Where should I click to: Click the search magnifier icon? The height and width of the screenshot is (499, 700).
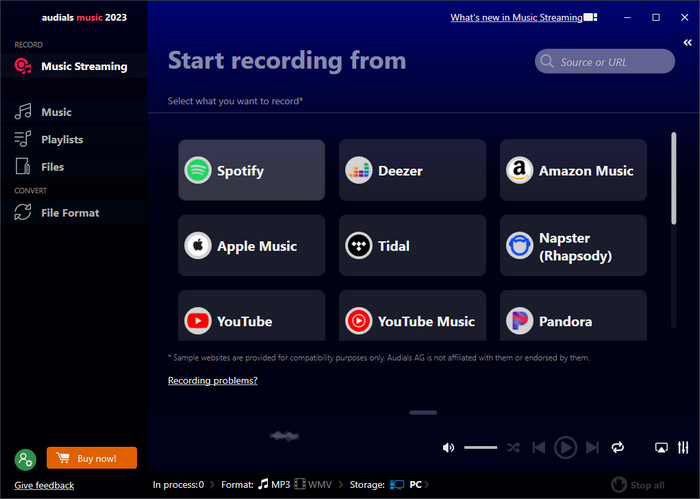coord(547,61)
